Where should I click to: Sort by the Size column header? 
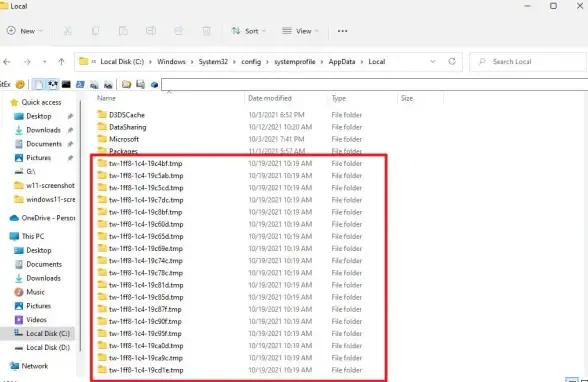pyautogui.click(x=407, y=98)
